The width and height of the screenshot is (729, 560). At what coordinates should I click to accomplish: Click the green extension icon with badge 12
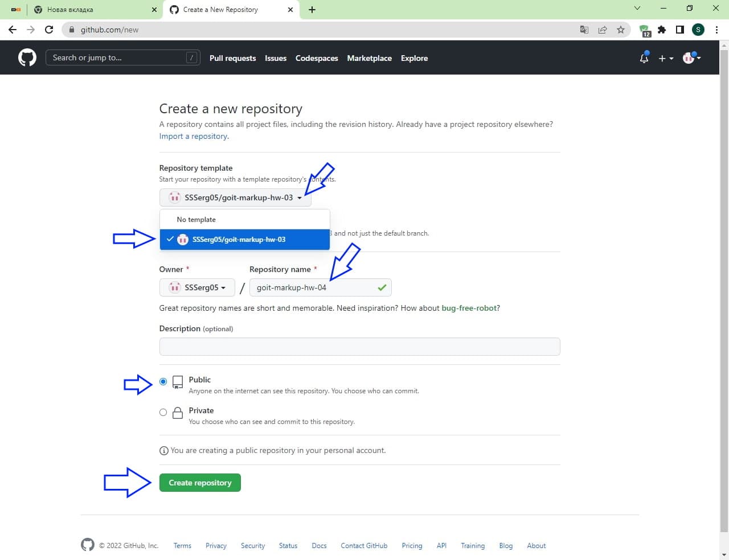pos(645,31)
